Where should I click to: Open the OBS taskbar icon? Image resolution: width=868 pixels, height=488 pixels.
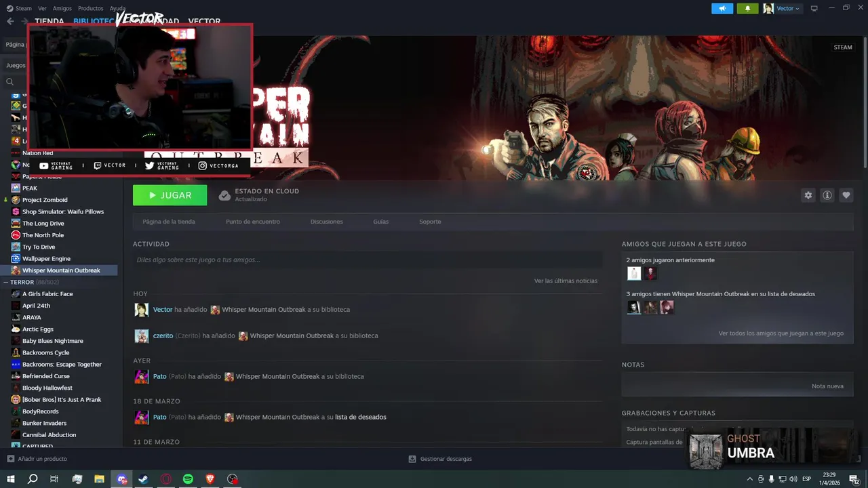[233, 479]
